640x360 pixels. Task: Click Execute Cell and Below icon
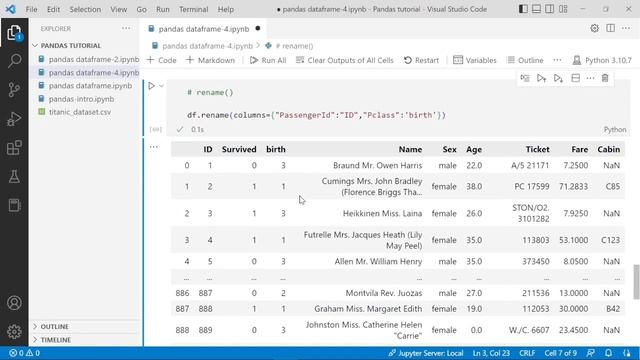click(x=558, y=78)
